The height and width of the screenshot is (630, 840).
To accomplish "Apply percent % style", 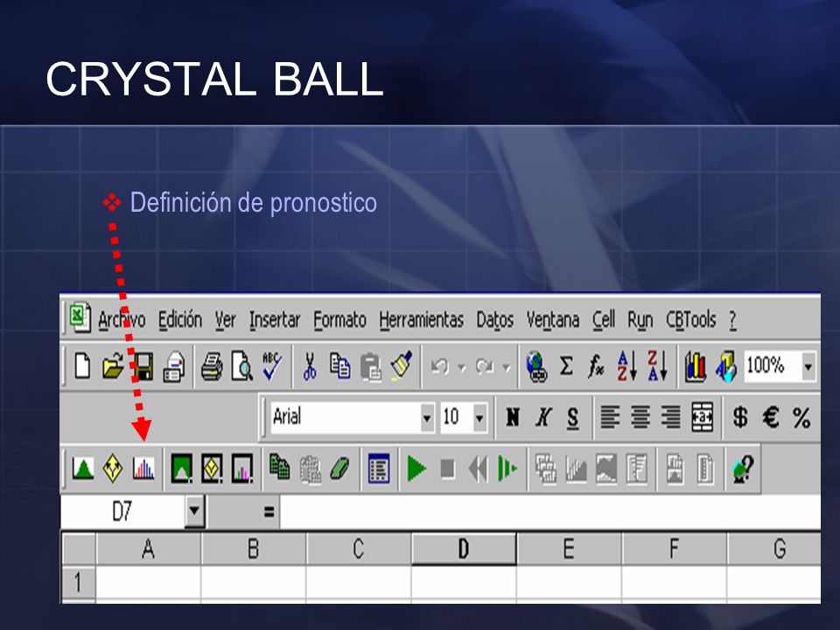I will point(801,417).
